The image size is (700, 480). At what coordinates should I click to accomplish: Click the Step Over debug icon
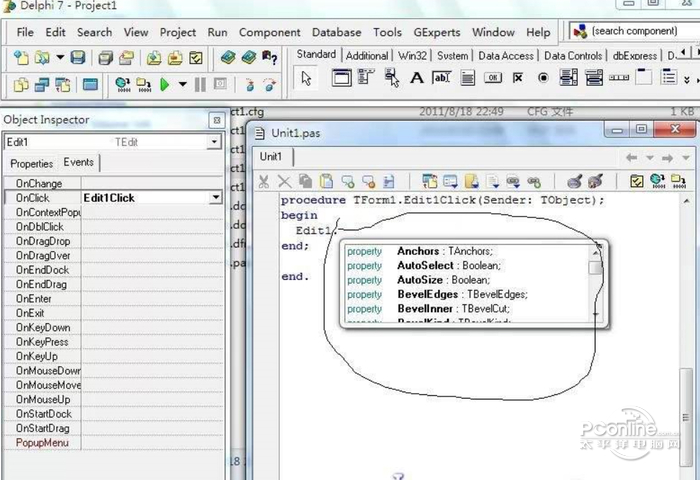point(270,84)
